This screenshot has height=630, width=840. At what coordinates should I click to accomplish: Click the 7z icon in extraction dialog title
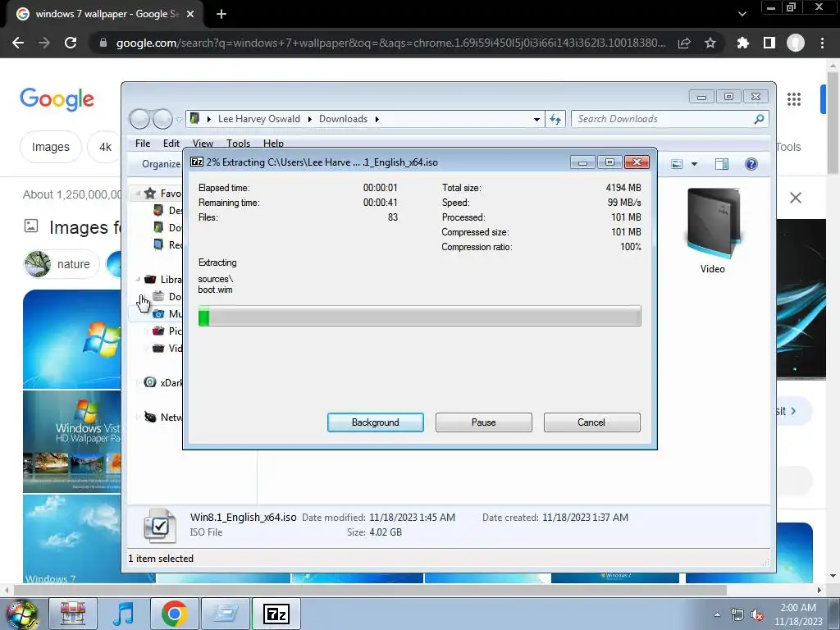pos(197,162)
